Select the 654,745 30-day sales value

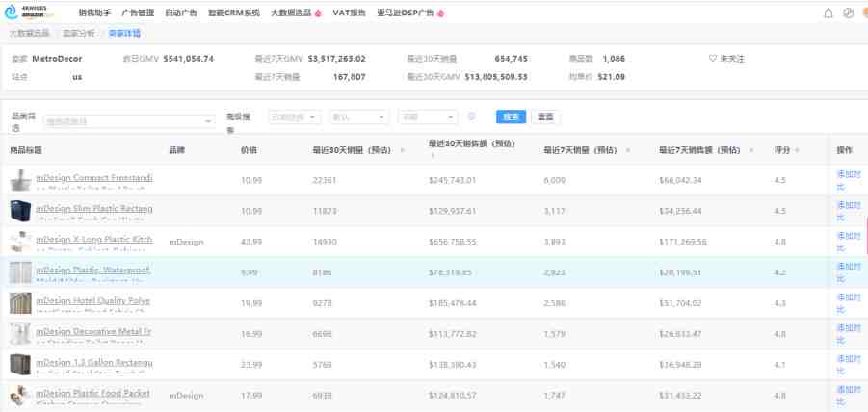(511, 58)
